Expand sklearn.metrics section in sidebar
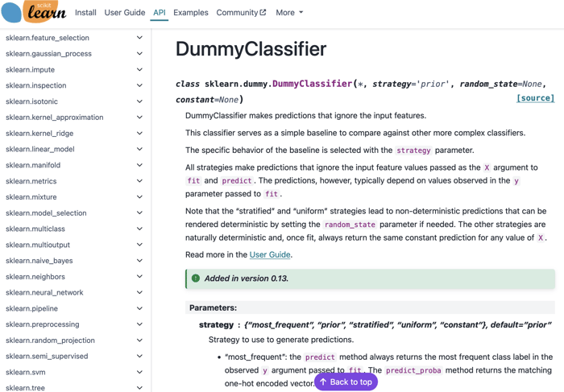Screen dimensions: 564x392 tap(139, 181)
